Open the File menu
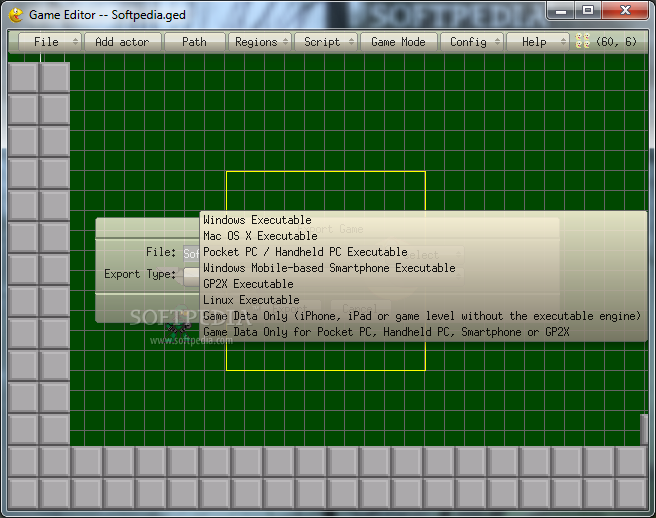The height and width of the screenshot is (518, 656). [49, 42]
